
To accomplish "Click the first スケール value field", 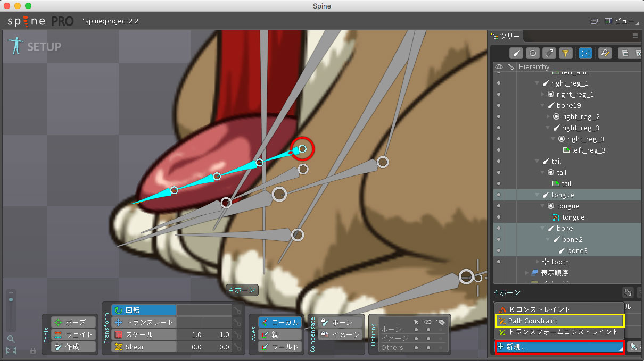I will click(190, 334).
